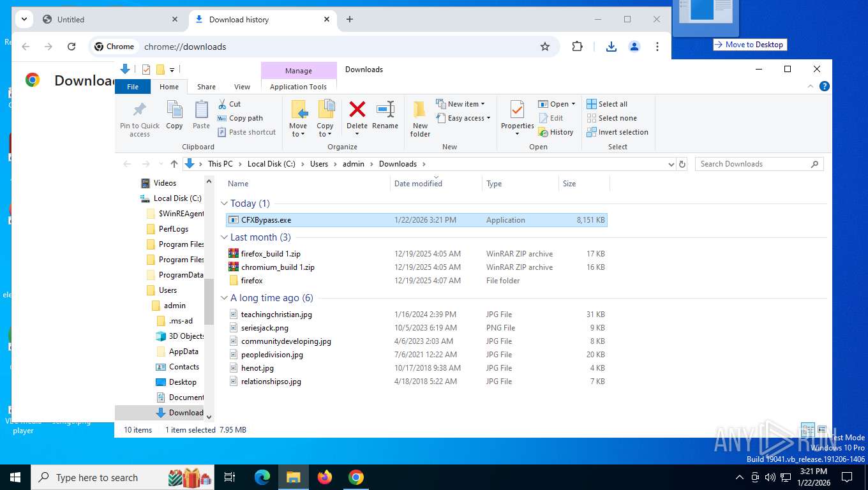Open Microsoft Edge from taskbar
The width and height of the screenshot is (868, 490).
[x=262, y=477]
